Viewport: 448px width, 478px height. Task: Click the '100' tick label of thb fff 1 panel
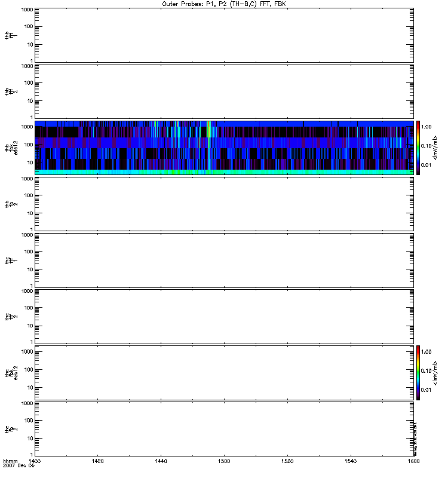(29, 26)
